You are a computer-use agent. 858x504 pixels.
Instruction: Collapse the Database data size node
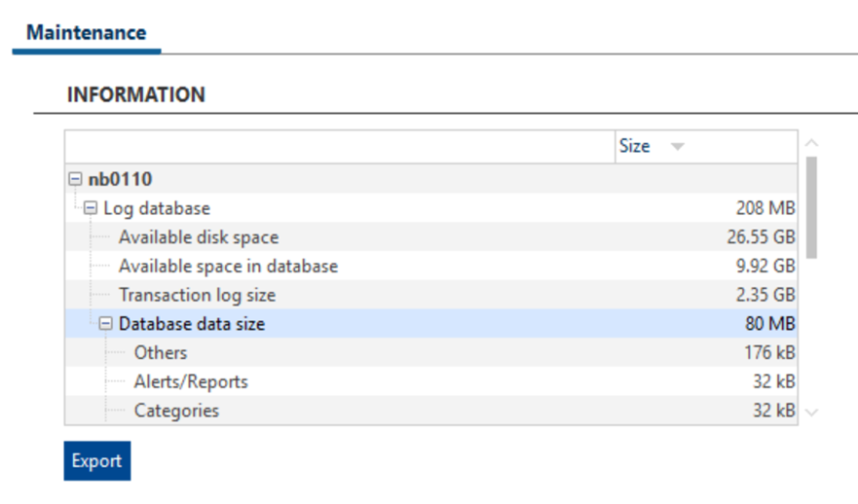[x=105, y=324]
